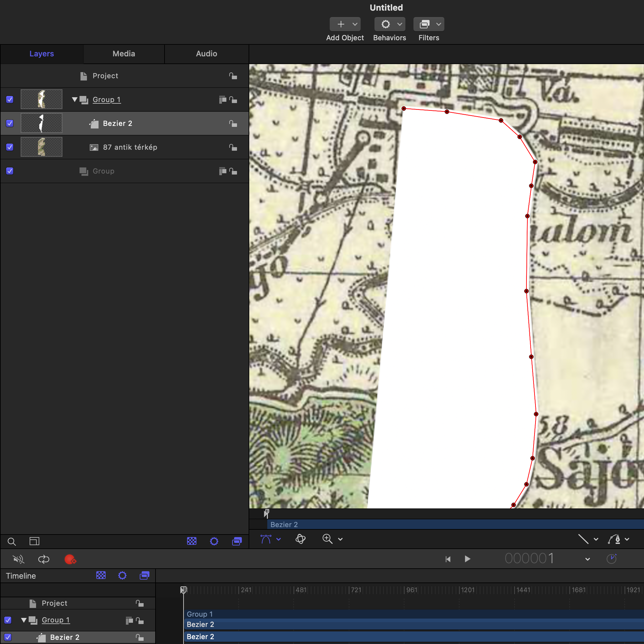Open timecode display dropdown chevron
Screen dimensions: 644x644
point(588,559)
